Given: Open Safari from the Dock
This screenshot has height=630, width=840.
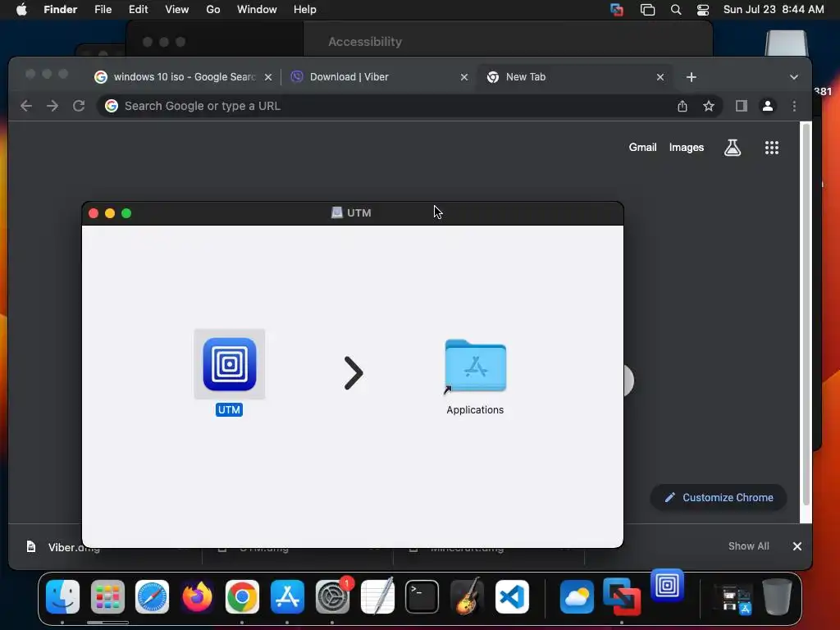Looking at the screenshot, I should (152, 597).
